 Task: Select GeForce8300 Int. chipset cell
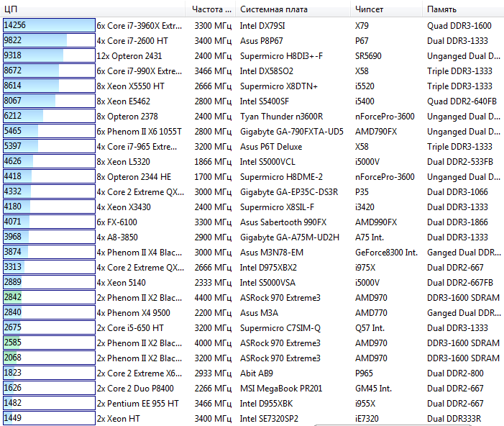pyautogui.click(x=386, y=253)
